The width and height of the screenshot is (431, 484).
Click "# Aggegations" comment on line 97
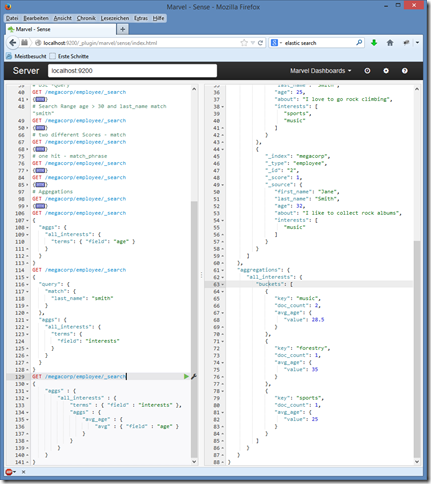52,192
